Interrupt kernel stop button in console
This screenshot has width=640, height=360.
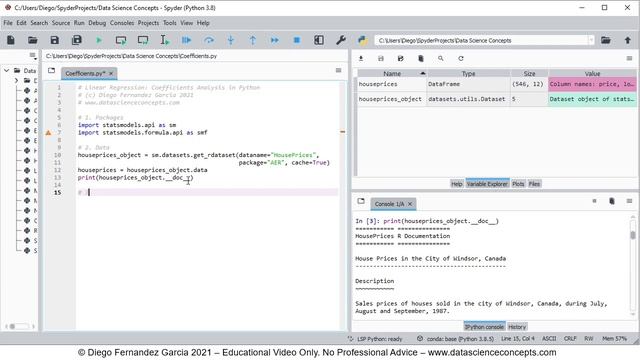click(594, 201)
